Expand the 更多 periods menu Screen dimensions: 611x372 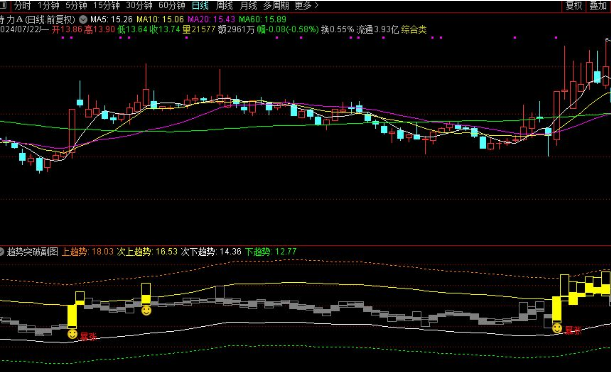tap(306, 5)
